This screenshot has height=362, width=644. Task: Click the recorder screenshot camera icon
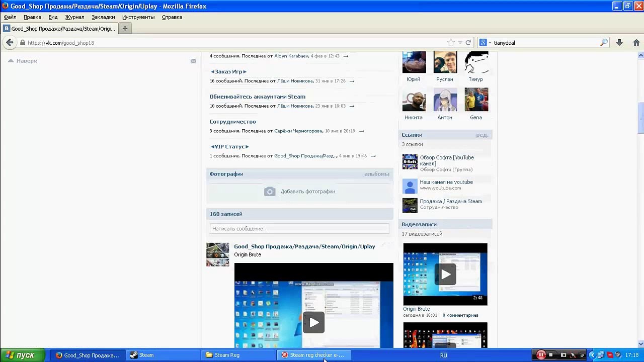coord(563,355)
